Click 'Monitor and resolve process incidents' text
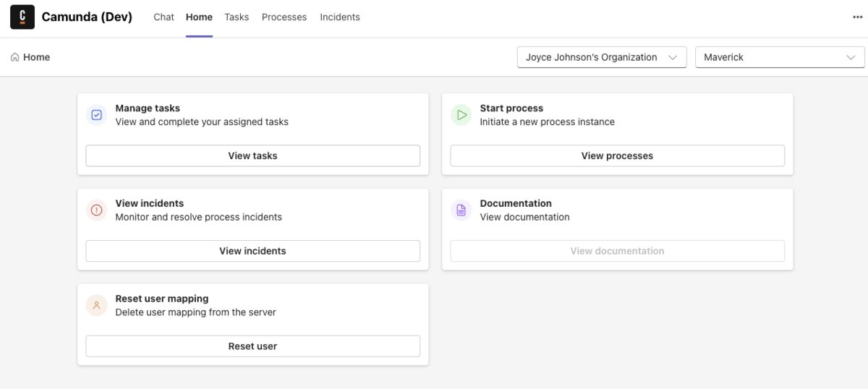The image size is (868, 389). click(x=199, y=217)
